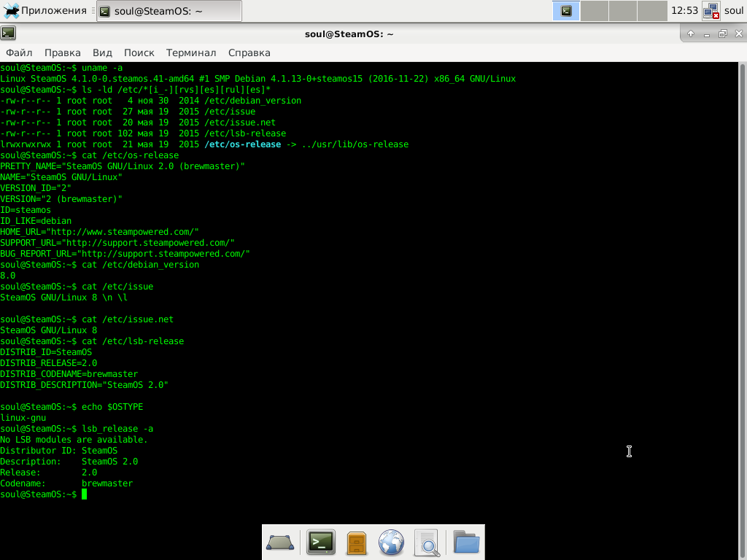The image size is (747, 560).
Task: Click the /etc/debian_version listing row
Action: (150, 101)
